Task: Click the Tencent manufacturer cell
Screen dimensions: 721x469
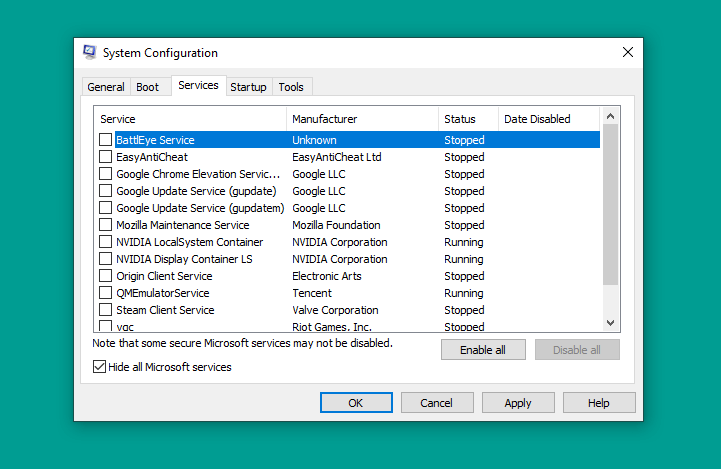Action: (312, 293)
